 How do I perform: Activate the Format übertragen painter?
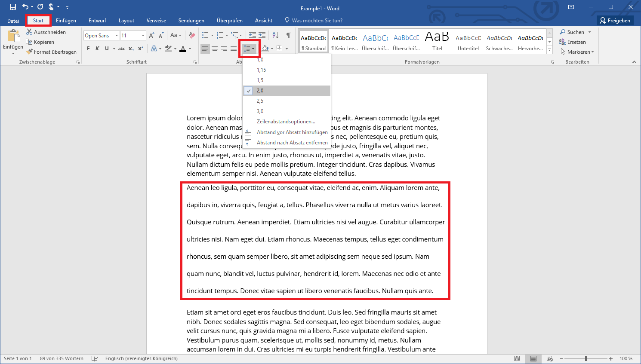tap(51, 52)
